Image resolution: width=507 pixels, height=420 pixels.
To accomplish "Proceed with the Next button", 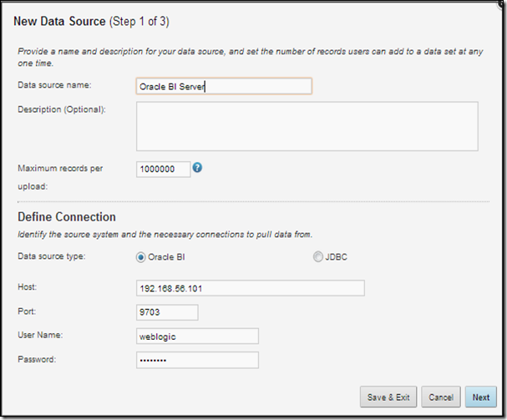I will (x=480, y=397).
